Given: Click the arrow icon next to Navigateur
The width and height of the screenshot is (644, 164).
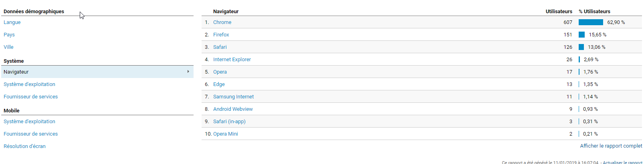Looking at the screenshot, I should pos(188,72).
